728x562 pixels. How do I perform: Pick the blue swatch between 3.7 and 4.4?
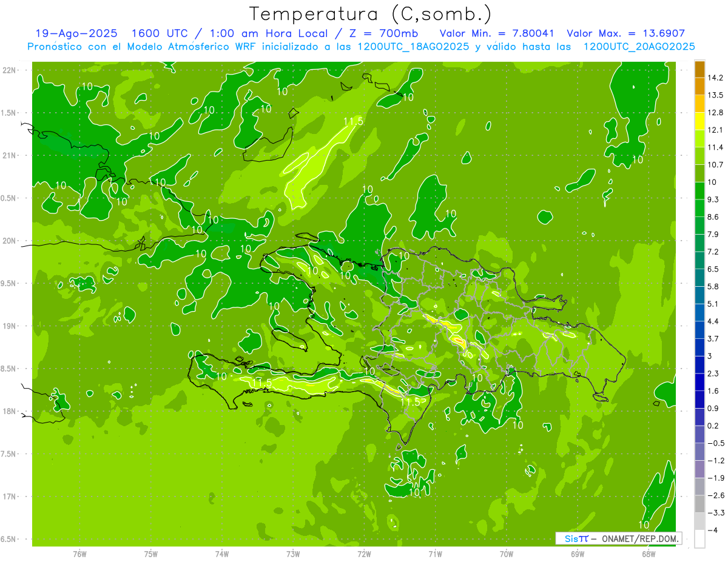coord(699,330)
